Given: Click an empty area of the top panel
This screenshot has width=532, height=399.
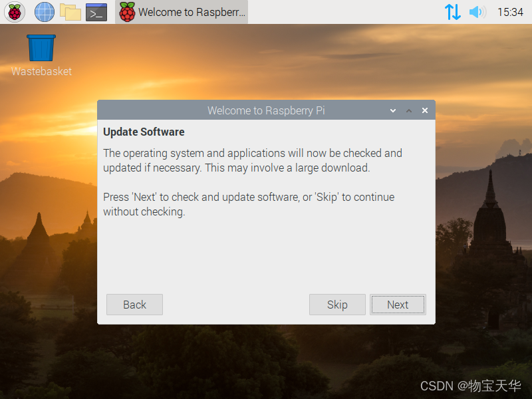Looking at the screenshot, I should 339,12.
